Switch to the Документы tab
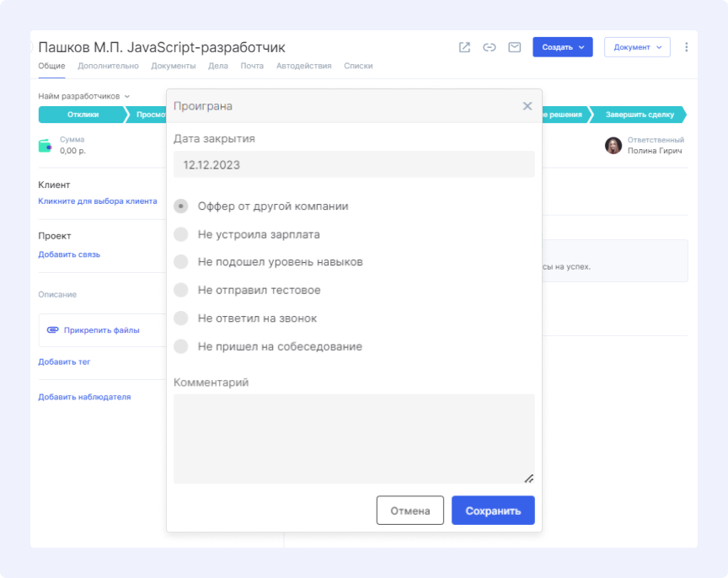This screenshot has width=728, height=578. click(x=173, y=66)
